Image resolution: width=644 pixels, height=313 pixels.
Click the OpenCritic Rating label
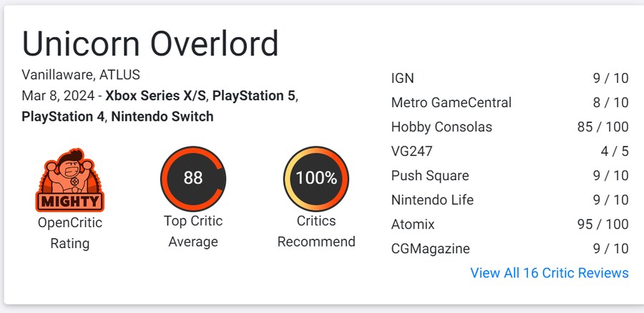[69, 233]
